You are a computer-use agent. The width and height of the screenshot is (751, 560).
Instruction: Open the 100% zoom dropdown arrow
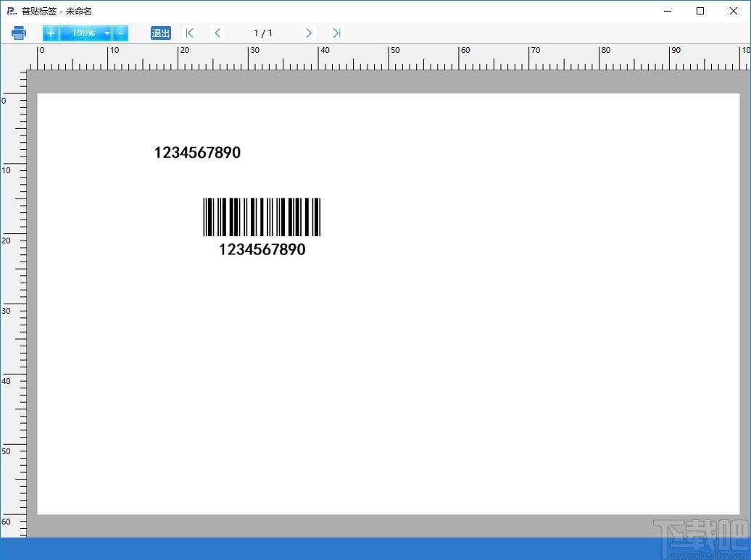coord(107,33)
